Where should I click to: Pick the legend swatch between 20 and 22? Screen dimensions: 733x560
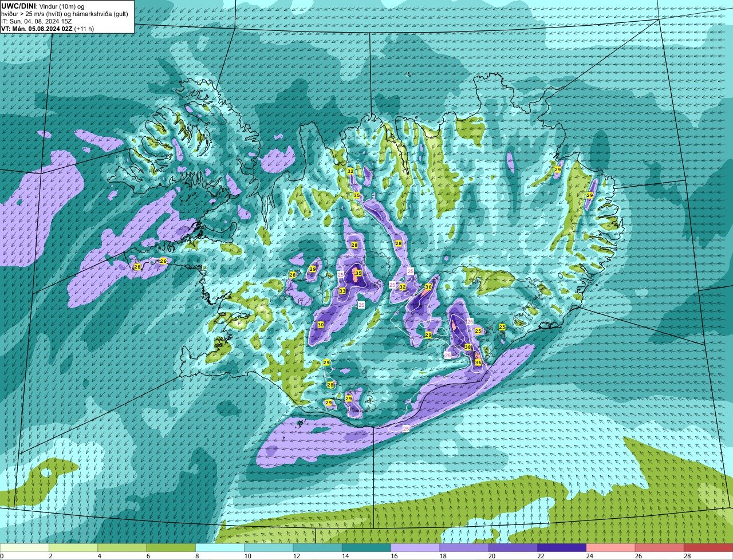[x=513, y=547]
